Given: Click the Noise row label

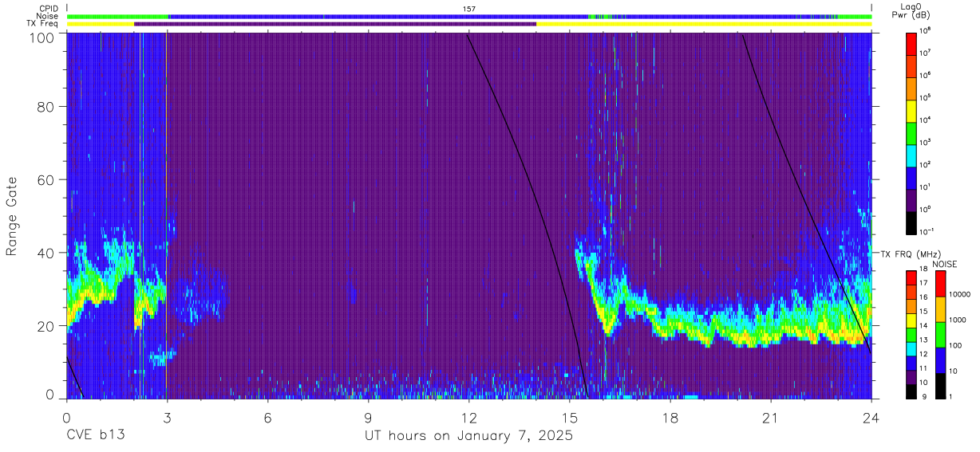Looking at the screenshot, I should coord(48,16).
